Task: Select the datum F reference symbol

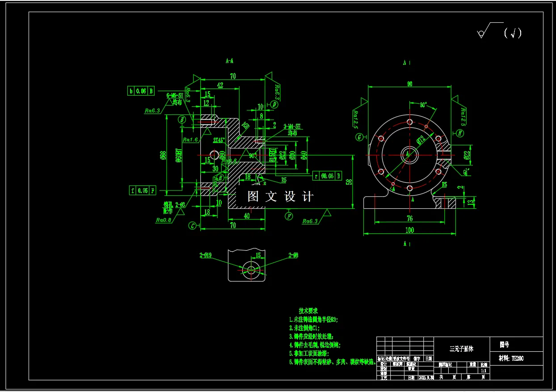Action: [x=289, y=216]
